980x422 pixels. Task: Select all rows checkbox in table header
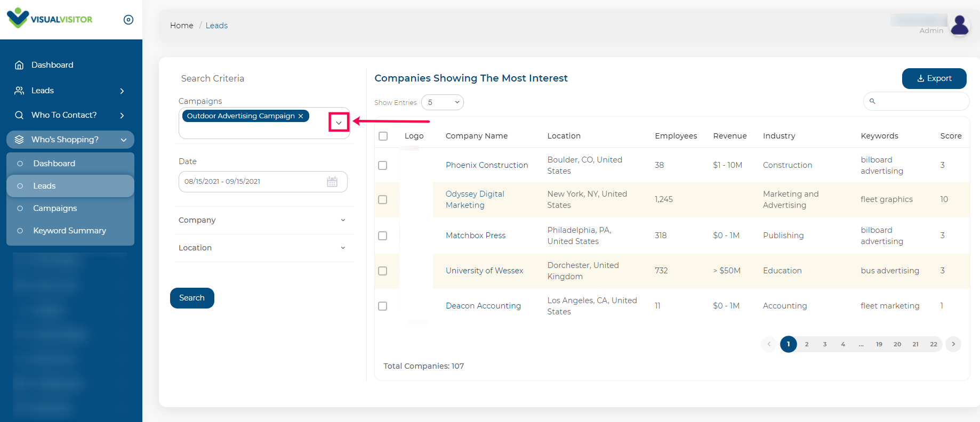[383, 136]
